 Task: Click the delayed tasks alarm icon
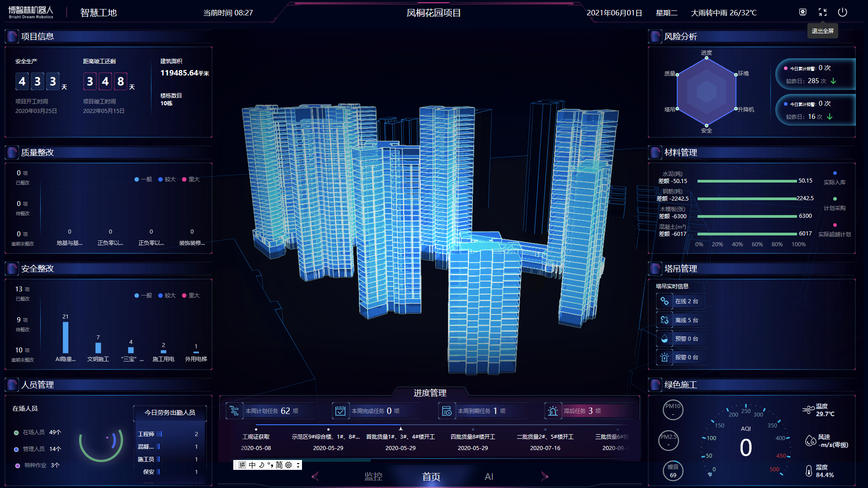click(552, 411)
